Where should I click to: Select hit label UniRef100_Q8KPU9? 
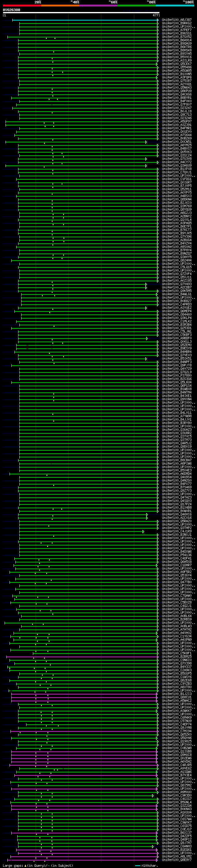177,91
